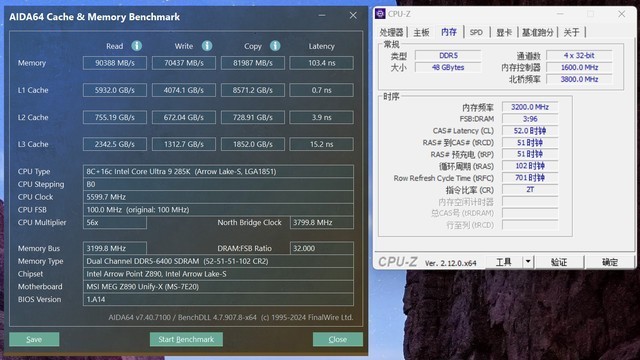Click the Memory Read value 90388 MB/s
This screenshot has width=640, height=360.
click(115, 63)
